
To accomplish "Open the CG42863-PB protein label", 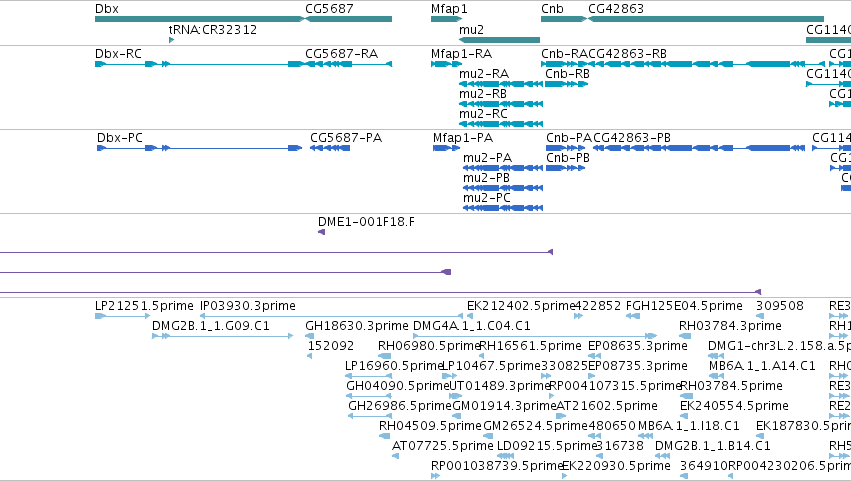I will pyautogui.click(x=632, y=138).
